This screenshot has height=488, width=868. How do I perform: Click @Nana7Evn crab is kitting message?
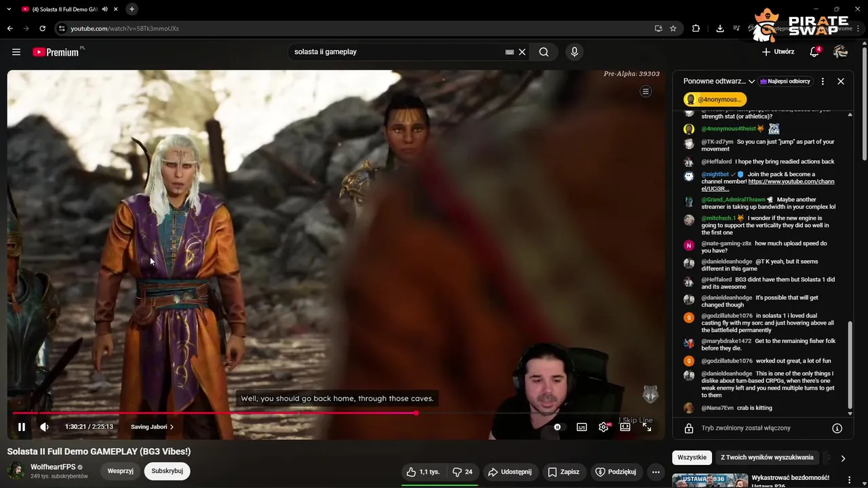736,408
